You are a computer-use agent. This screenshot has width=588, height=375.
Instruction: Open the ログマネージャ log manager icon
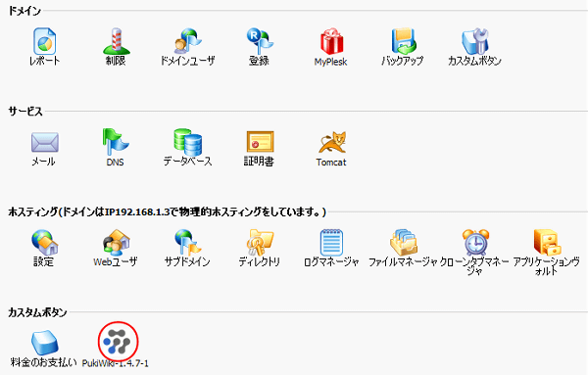point(331,243)
